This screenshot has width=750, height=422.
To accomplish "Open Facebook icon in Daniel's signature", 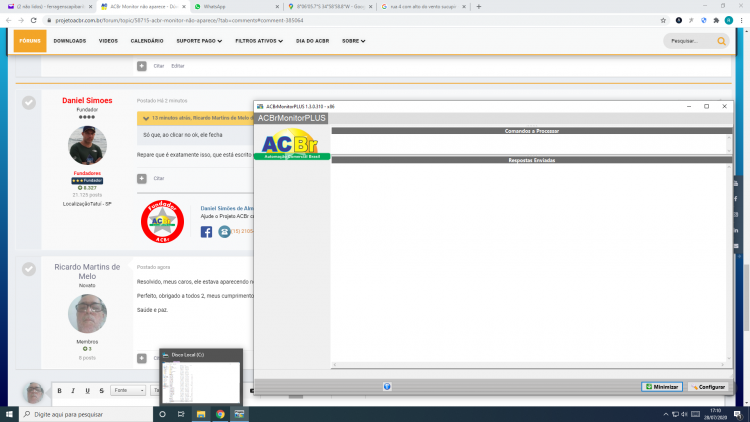I will pos(206,232).
